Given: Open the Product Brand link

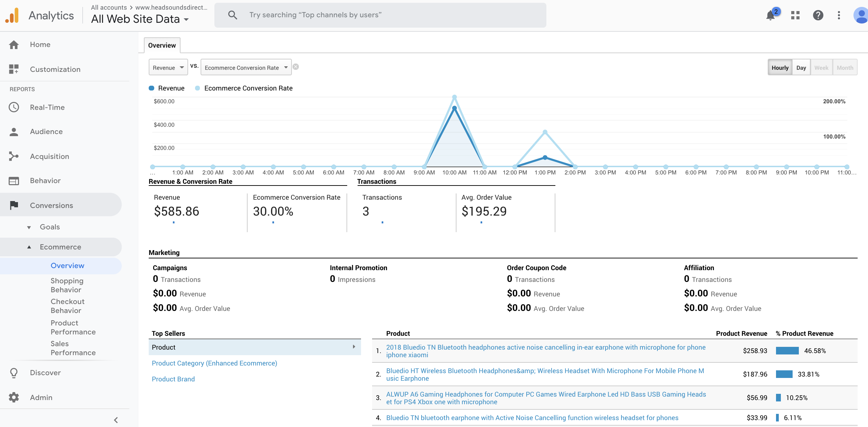Looking at the screenshot, I should [173, 379].
